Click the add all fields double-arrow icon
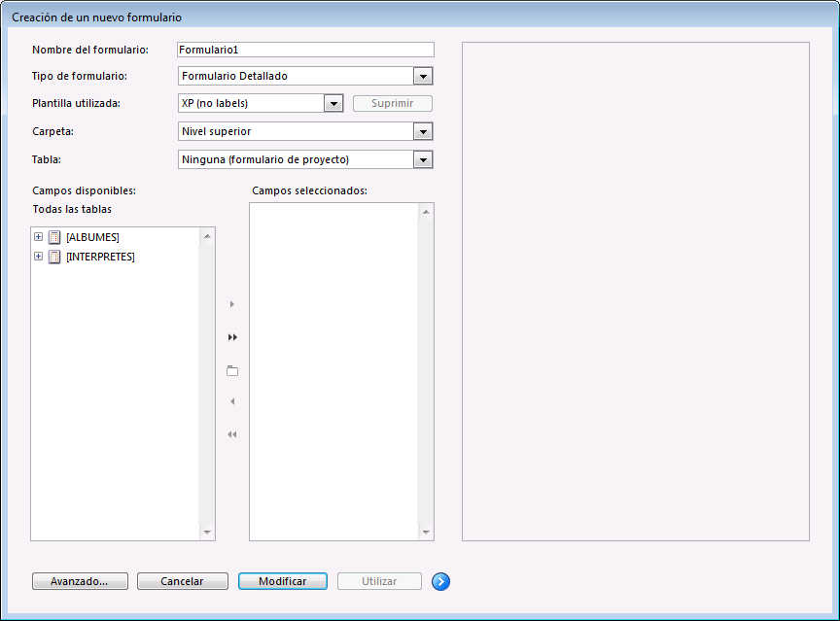 pyautogui.click(x=232, y=337)
